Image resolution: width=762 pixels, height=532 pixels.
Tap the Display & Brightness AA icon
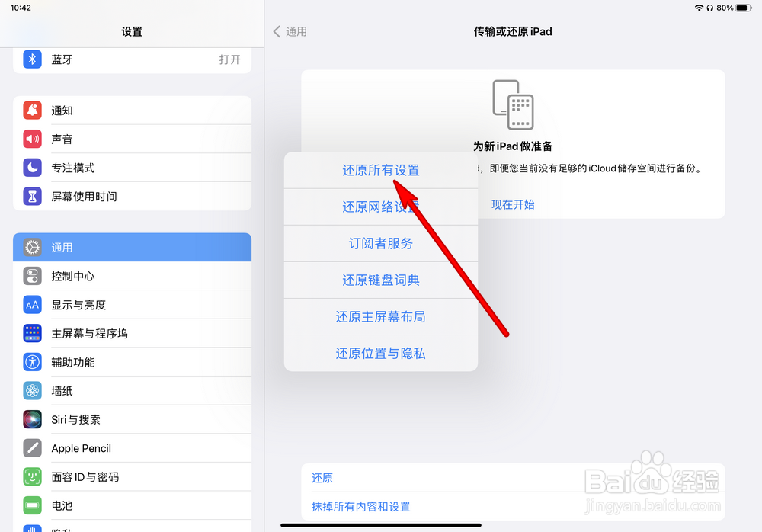pyautogui.click(x=32, y=305)
